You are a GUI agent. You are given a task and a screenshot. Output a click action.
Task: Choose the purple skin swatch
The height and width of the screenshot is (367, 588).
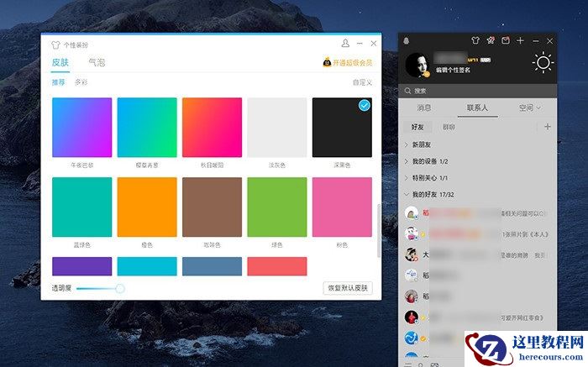81,266
